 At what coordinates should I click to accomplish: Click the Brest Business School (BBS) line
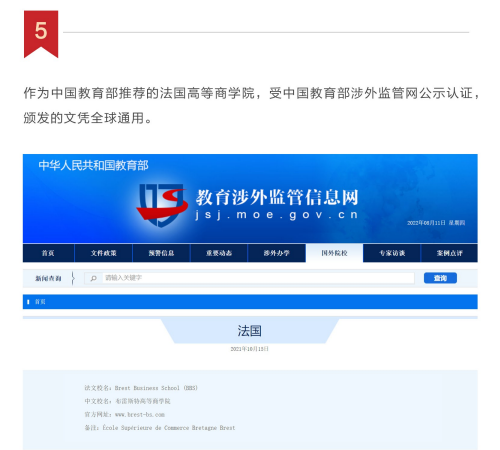click(x=141, y=388)
